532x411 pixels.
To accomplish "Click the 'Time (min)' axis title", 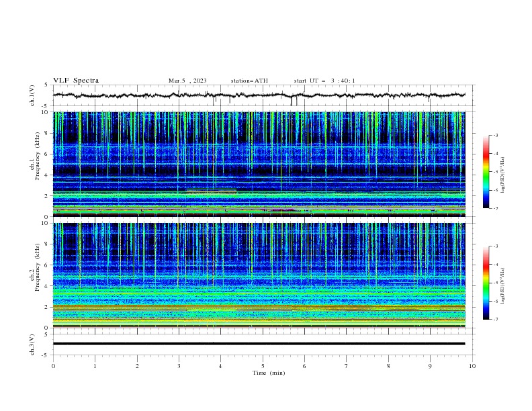I will click(269, 373).
